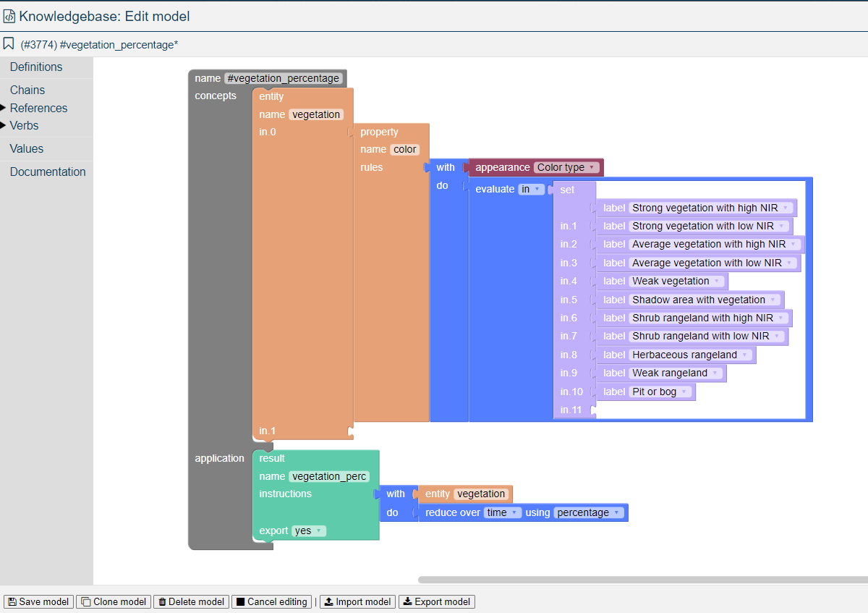Open the Definitions toolbox category
868x613 pixels.
pyautogui.click(x=36, y=67)
